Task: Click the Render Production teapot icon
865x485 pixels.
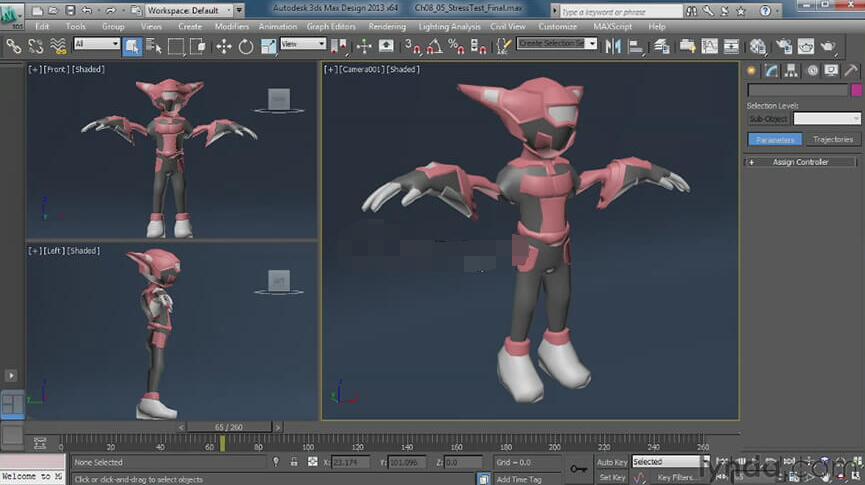Action: (x=827, y=46)
